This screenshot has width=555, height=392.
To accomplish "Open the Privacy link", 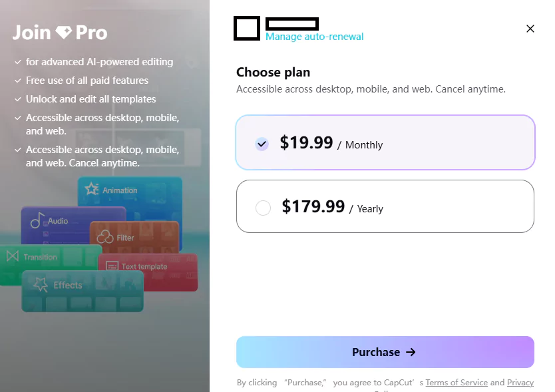I will point(520,382).
